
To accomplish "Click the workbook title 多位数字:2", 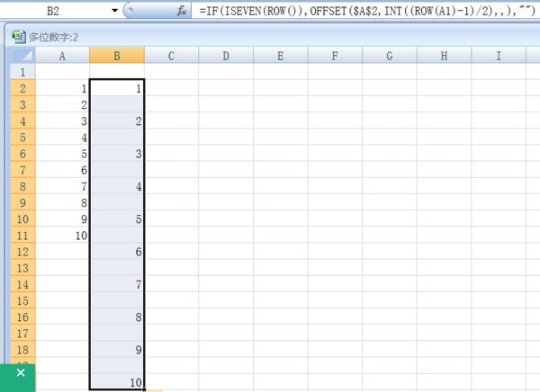I will (x=53, y=37).
